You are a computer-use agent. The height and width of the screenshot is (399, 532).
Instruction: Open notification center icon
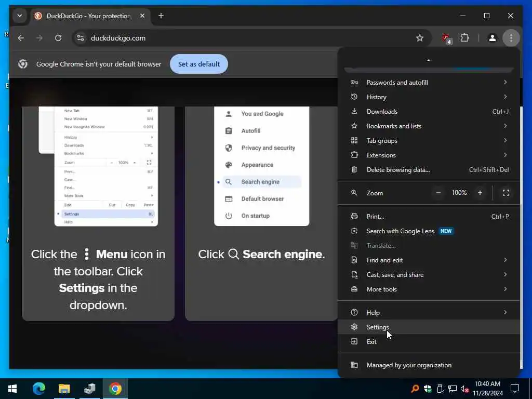(x=515, y=389)
